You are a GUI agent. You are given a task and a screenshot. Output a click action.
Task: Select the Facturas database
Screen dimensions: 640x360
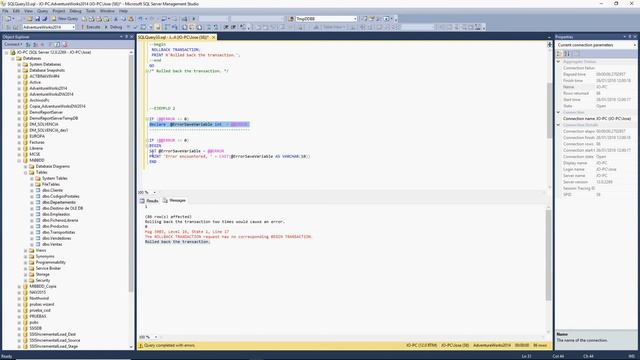tap(37, 142)
